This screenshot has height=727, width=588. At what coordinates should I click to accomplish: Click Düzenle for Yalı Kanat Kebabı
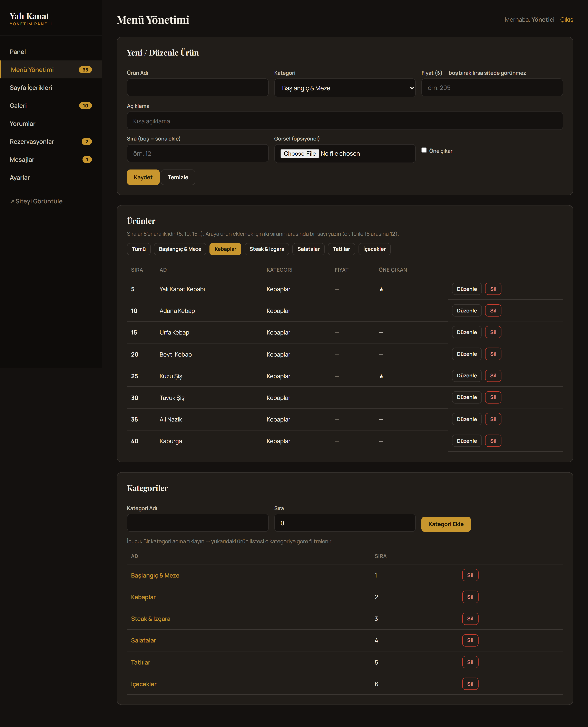point(467,289)
